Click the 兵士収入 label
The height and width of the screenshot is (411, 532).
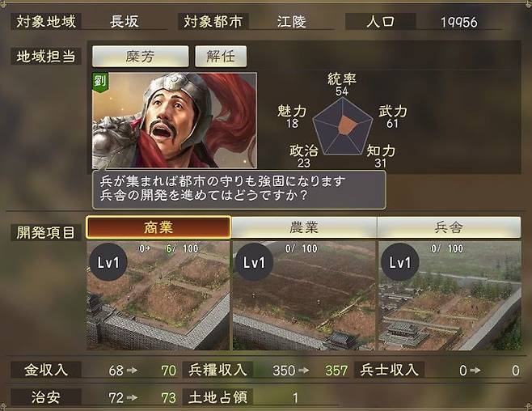pyautogui.click(x=390, y=370)
